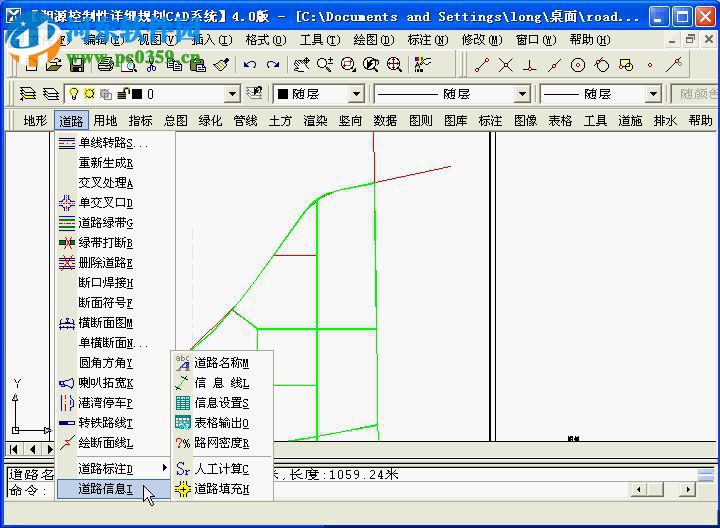Viewport: 720px width, 528px height.
Task: Select Perpendicular snap icon
Action: pos(530,65)
